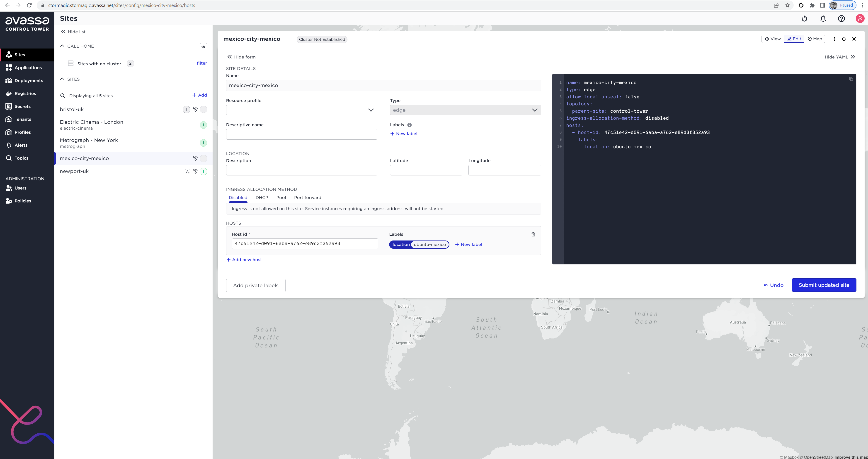
Task: Show info about site Labels
Action: (x=409, y=125)
